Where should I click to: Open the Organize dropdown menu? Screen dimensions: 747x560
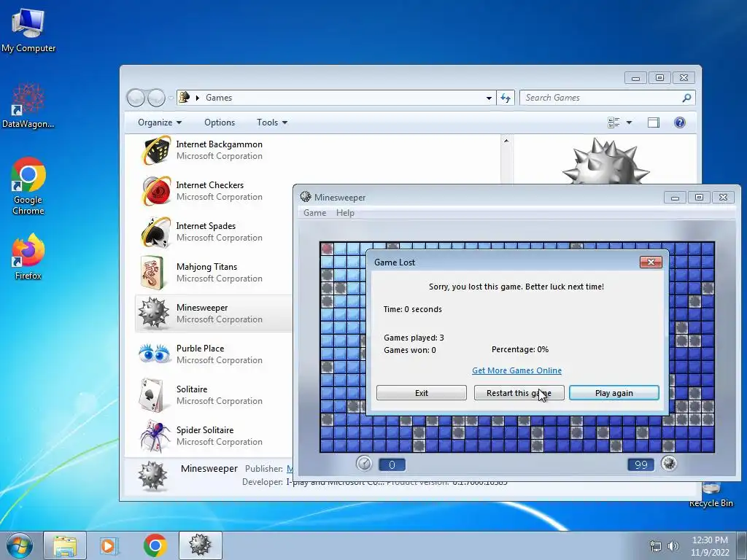pos(160,122)
